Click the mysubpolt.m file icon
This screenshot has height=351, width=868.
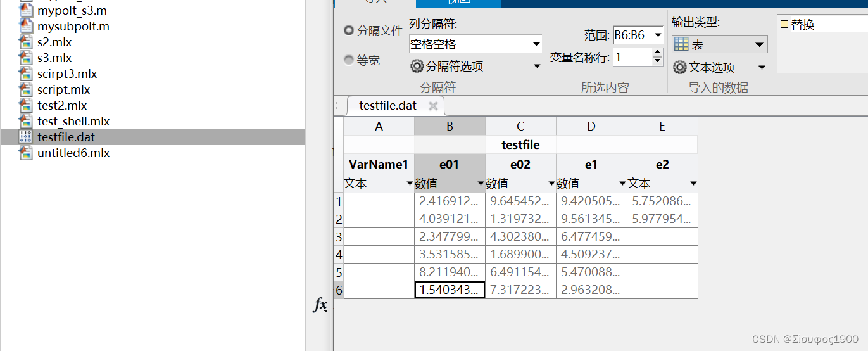click(26, 26)
